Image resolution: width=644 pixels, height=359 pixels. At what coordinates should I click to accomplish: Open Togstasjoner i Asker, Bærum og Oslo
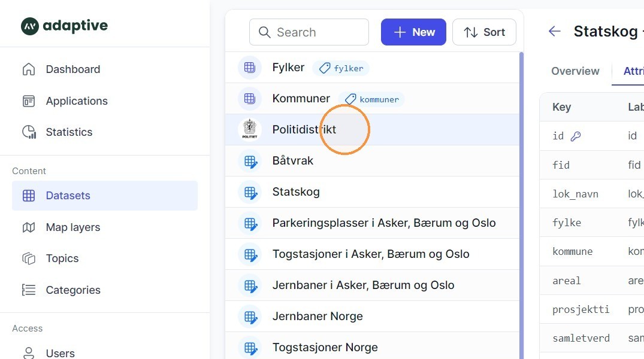[x=372, y=254]
